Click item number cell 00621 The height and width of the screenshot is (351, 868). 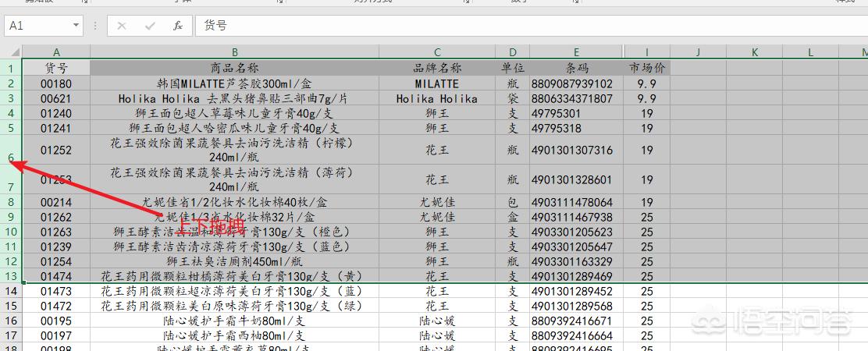pos(56,98)
